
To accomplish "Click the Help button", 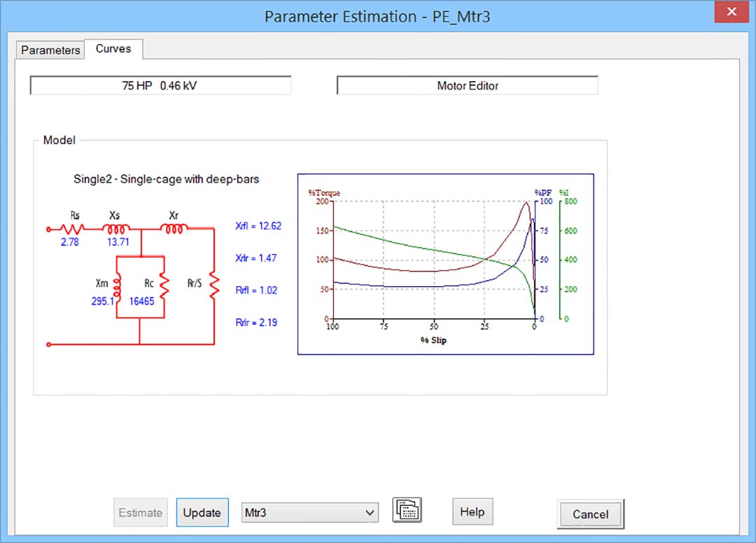I will [472, 512].
